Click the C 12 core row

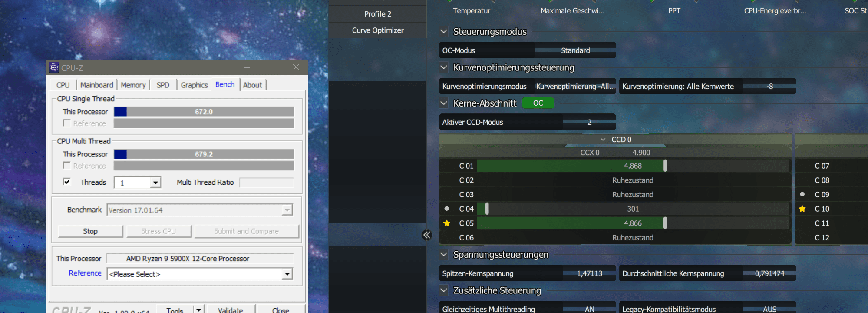[832, 237]
